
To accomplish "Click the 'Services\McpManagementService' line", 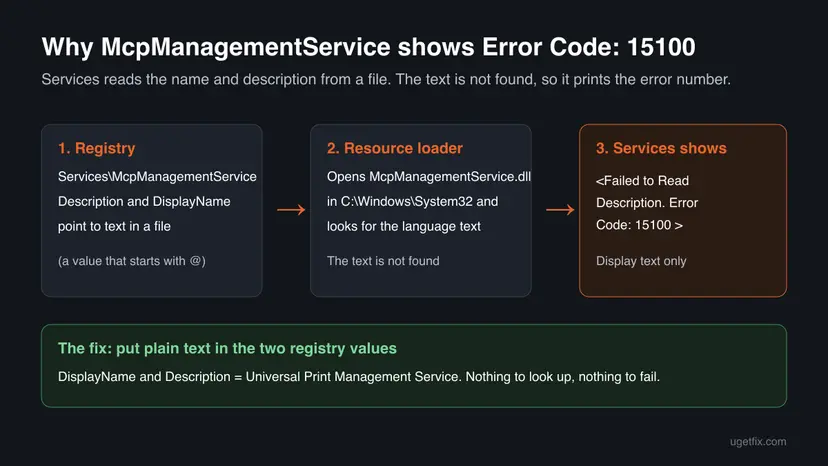I will pyautogui.click(x=157, y=176).
